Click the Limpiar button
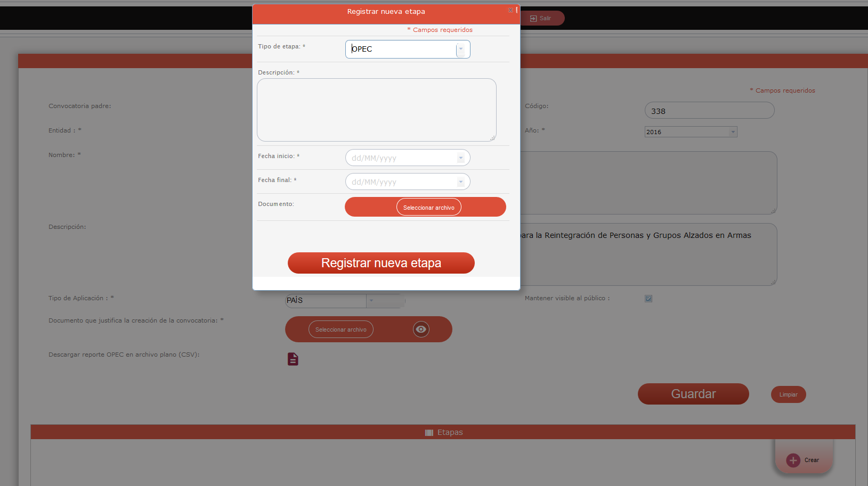Viewport: 868px width, 486px height. pos(788,395)
